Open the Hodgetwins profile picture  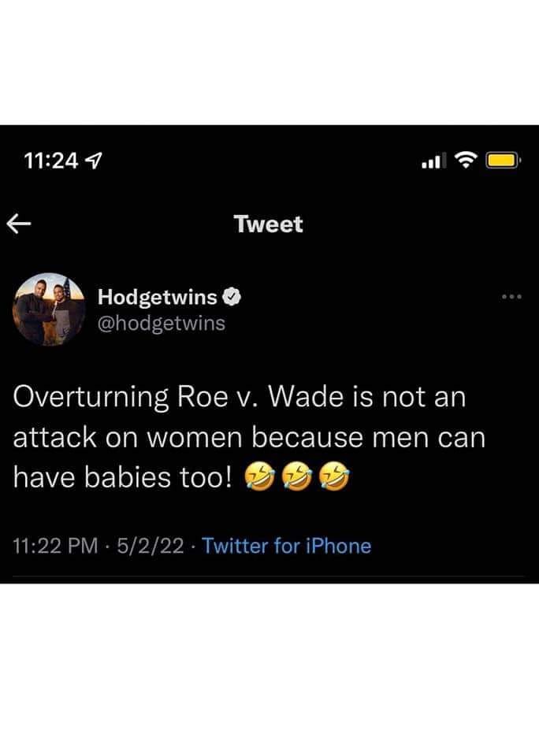pos(49,309)
